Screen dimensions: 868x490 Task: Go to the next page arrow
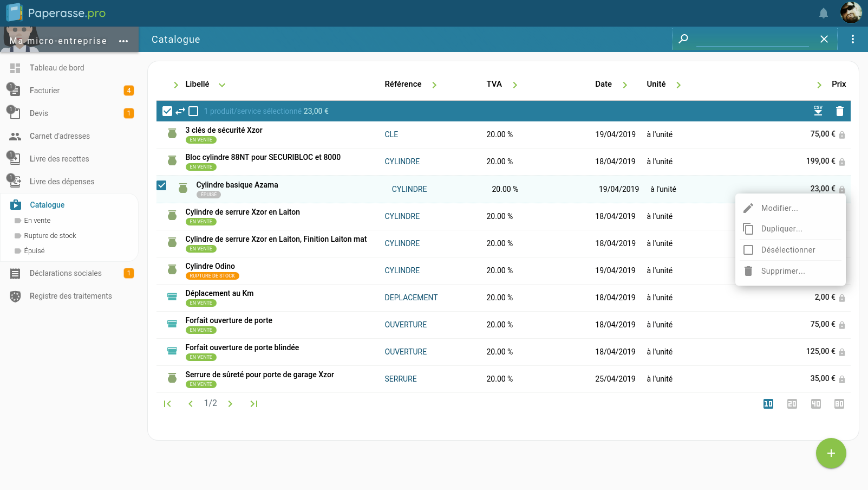[230, 404]
